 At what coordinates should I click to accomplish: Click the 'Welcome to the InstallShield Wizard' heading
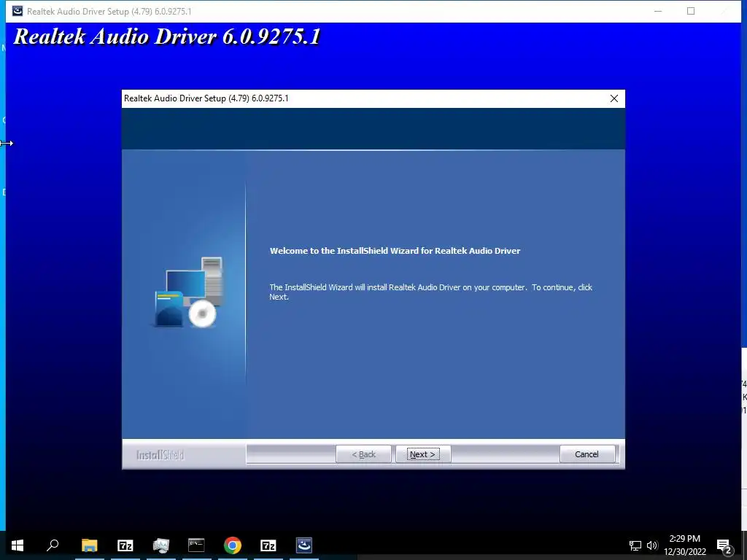tap(395, 251)
